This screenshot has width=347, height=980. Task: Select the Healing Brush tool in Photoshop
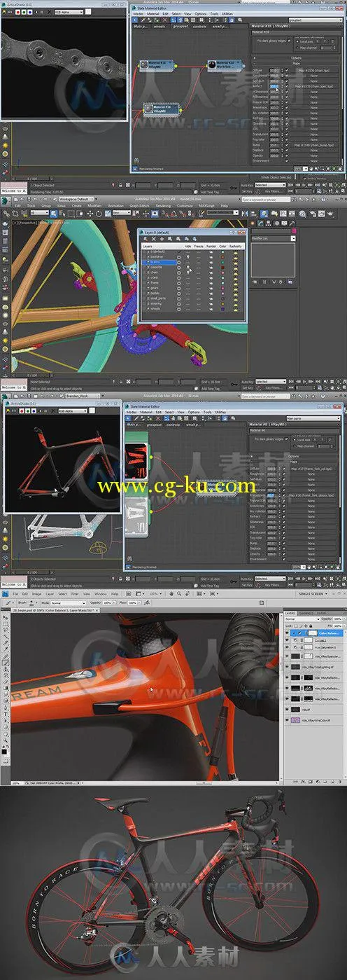click(6, 656)
